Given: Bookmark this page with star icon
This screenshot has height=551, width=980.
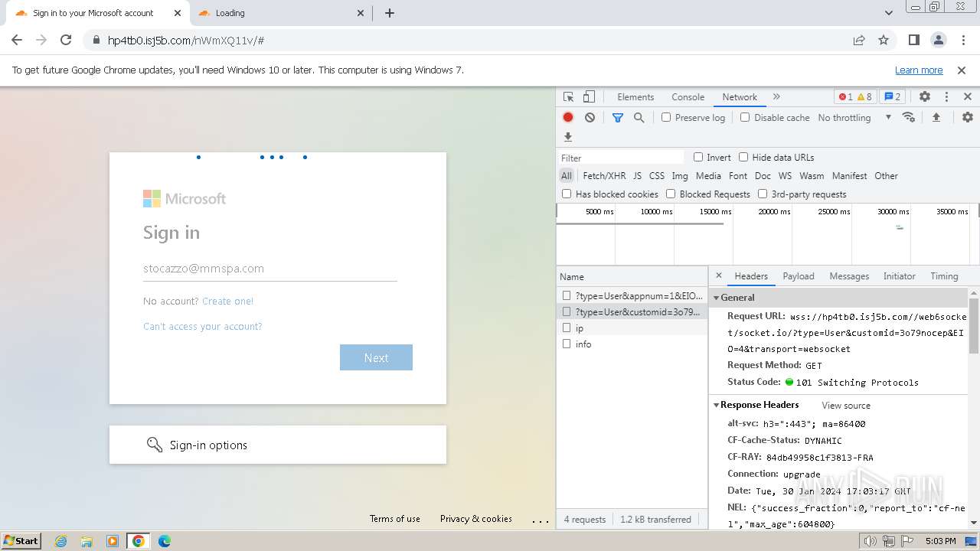Looking at the screenshot, I should pos(884,40).
